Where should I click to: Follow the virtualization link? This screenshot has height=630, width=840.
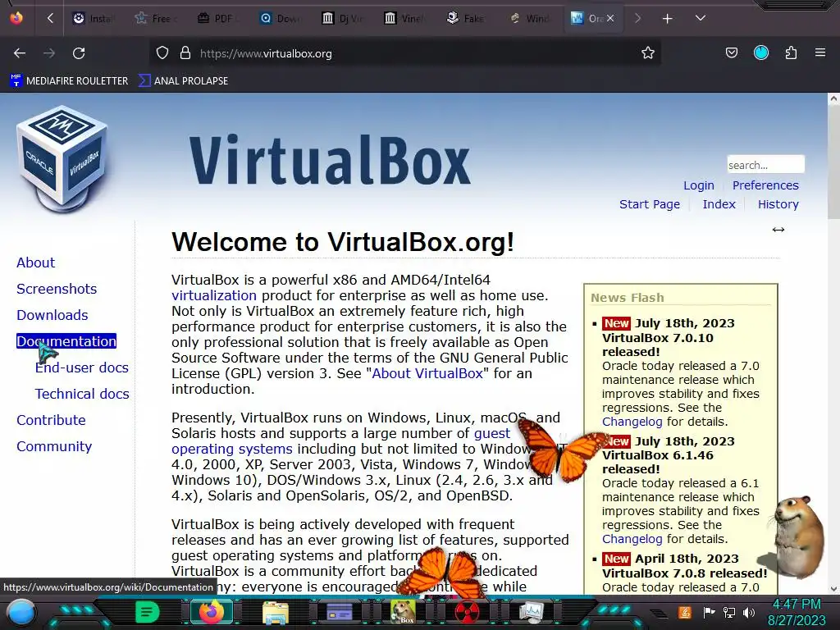click(x=214, y=295)
